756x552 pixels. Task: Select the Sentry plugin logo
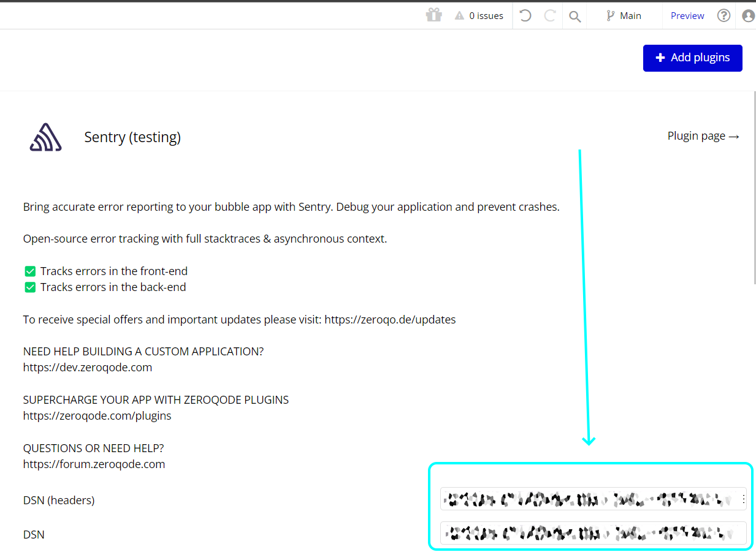click(45, 137)
